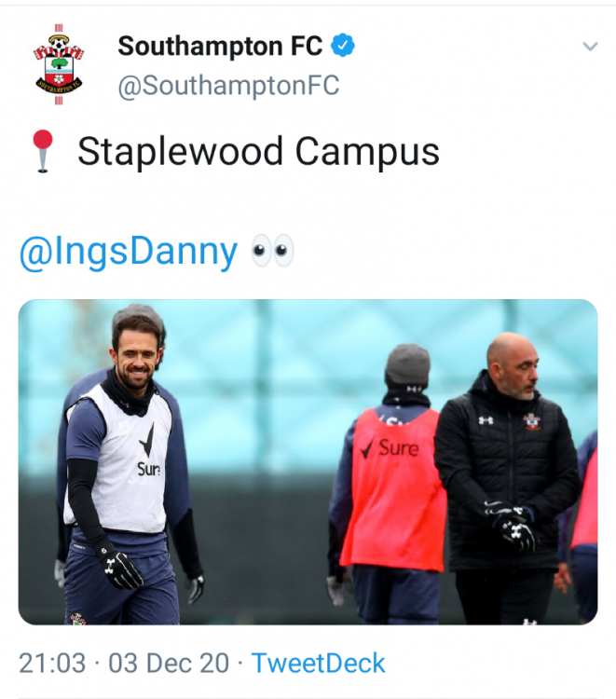The height and width of the screenshot is (699, 616).
Task: Click the red location pin emoji
Action: coord(42,151)
